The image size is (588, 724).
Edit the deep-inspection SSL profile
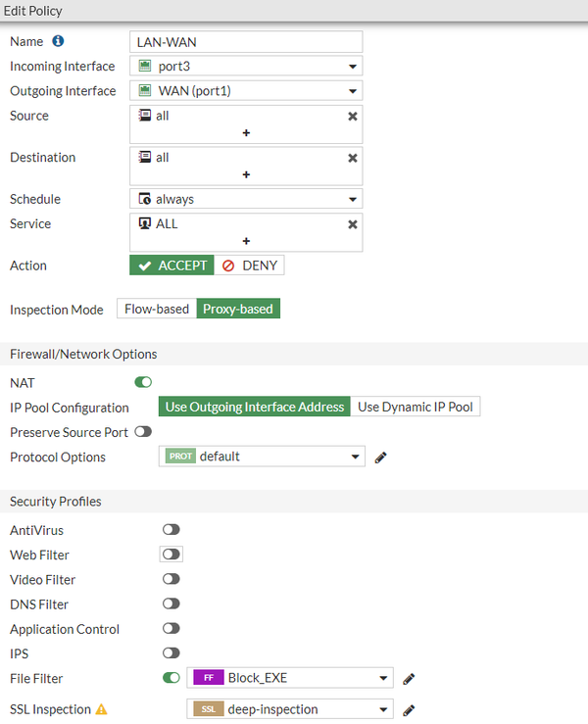[x=410, y=709]
